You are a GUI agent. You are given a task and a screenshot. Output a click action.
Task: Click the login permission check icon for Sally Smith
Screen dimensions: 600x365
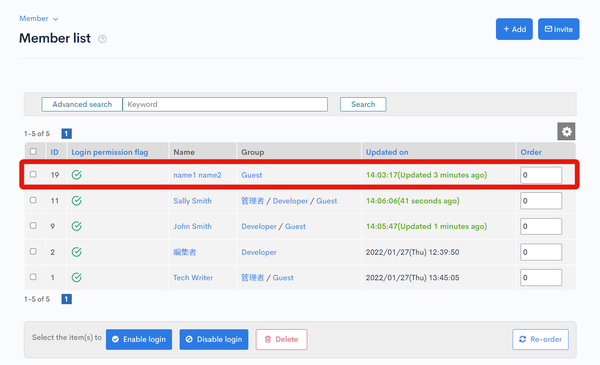(x=77, y=201)
